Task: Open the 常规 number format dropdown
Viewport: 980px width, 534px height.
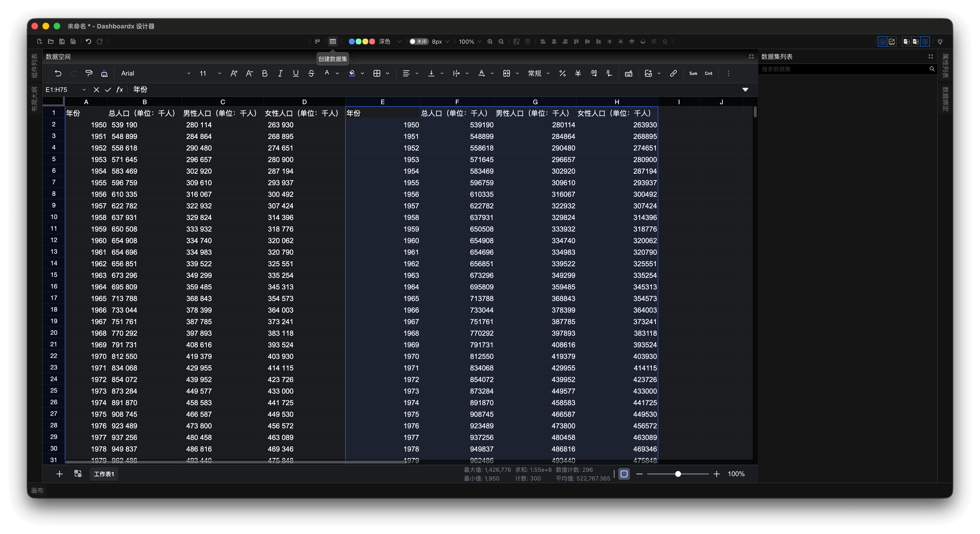Action: [x=538, y=74]
